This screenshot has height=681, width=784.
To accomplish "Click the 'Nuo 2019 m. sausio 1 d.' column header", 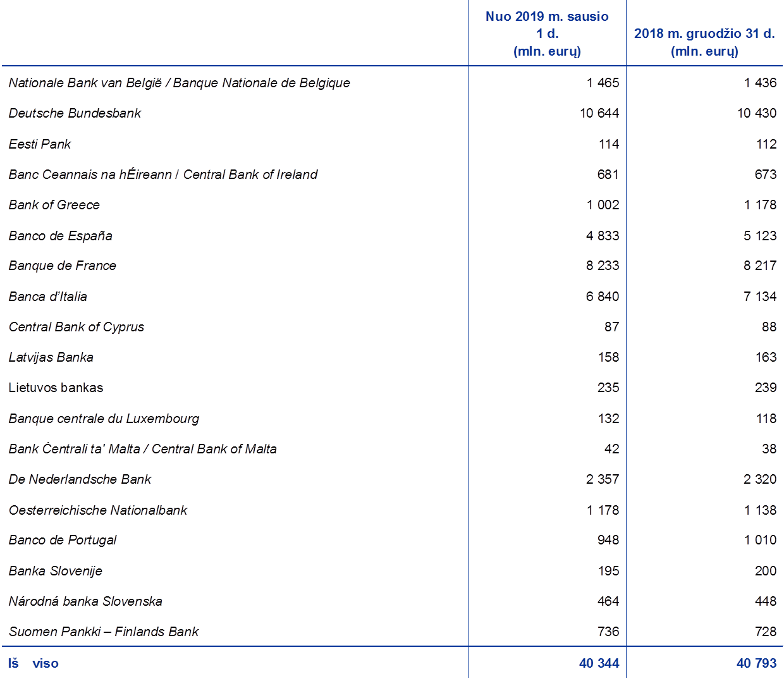I will pyautogui.click(x=547, y=34).
